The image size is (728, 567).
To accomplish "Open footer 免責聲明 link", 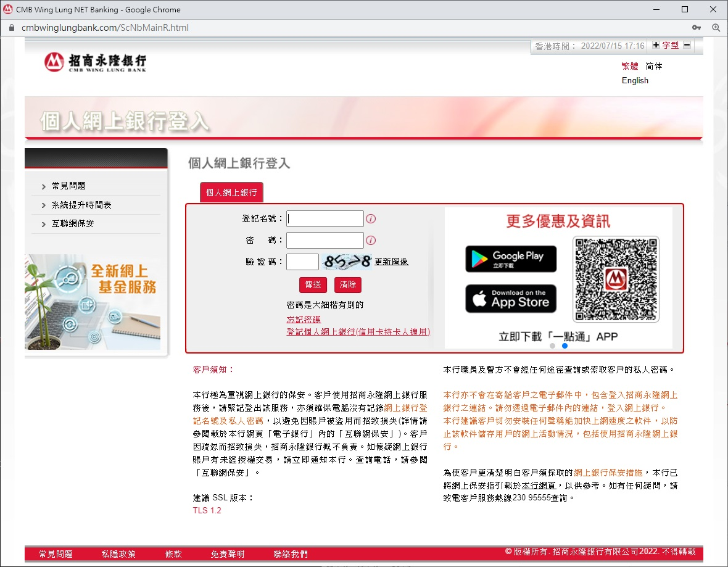I will pos(228,554).
